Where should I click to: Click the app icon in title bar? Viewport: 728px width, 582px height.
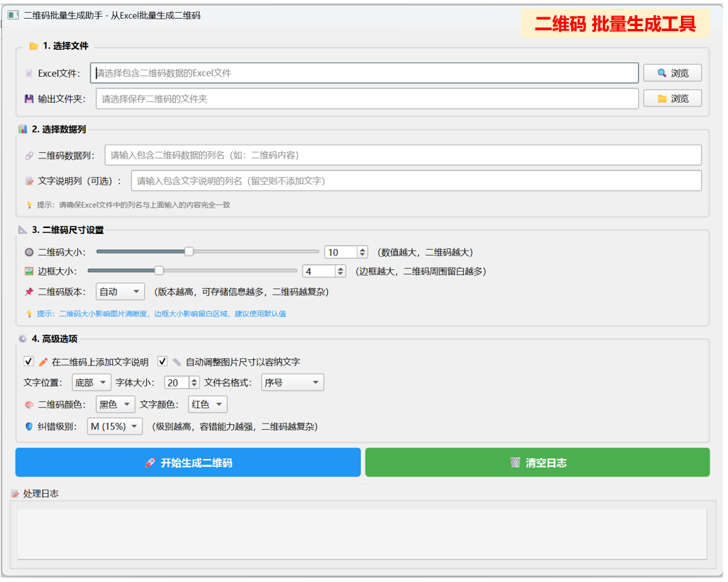point(13,15)
